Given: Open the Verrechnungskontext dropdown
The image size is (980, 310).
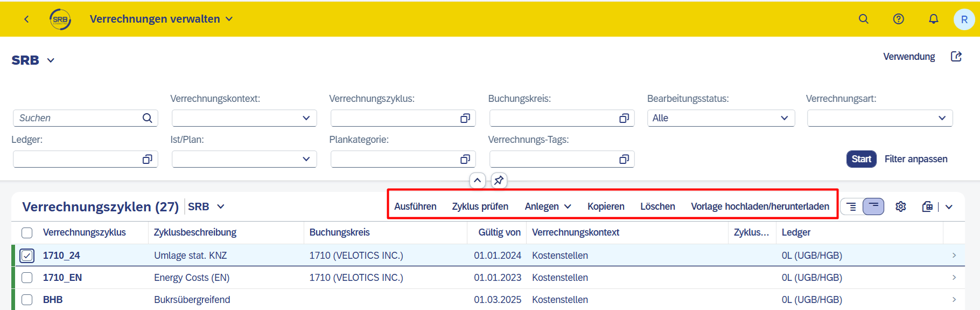Looking at the screenshot, I should [x=244, y=118].
